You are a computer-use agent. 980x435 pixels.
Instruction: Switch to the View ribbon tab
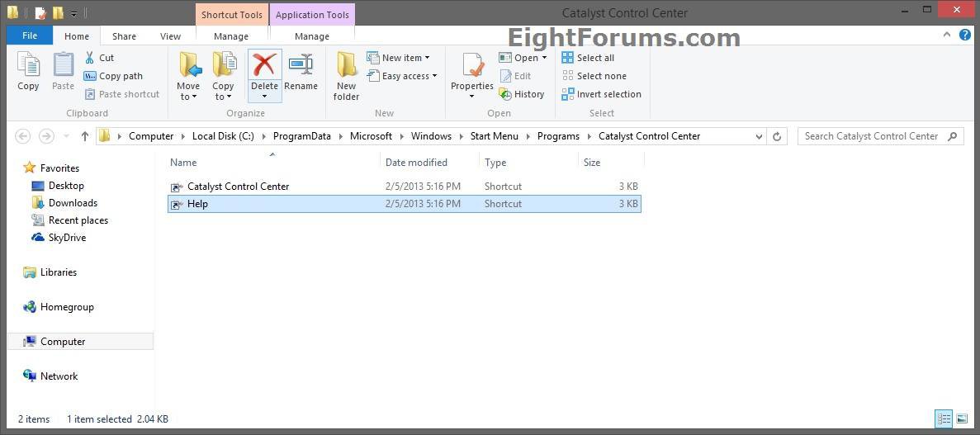(170, 36)
